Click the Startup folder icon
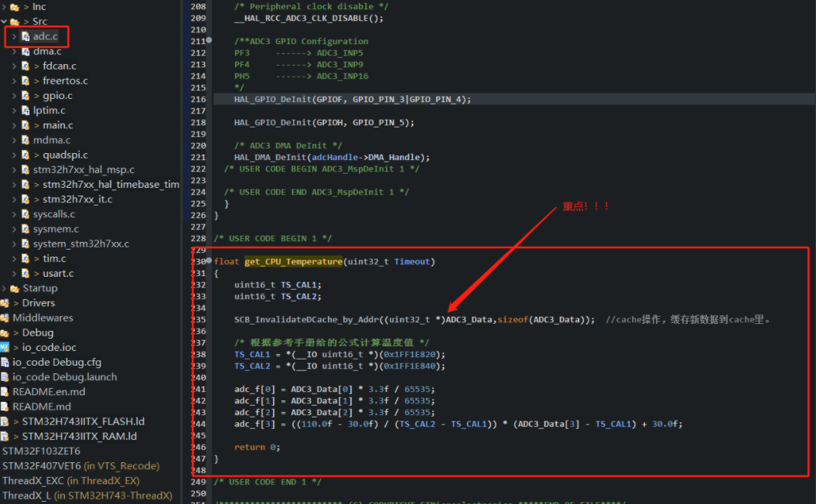The image size is (816, 504). [15, 288]
